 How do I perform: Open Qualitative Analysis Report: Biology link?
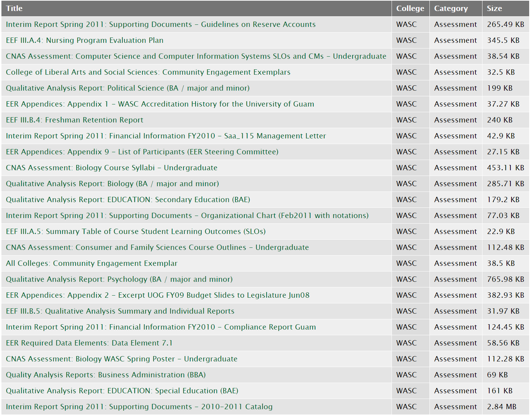click(112, 184)
